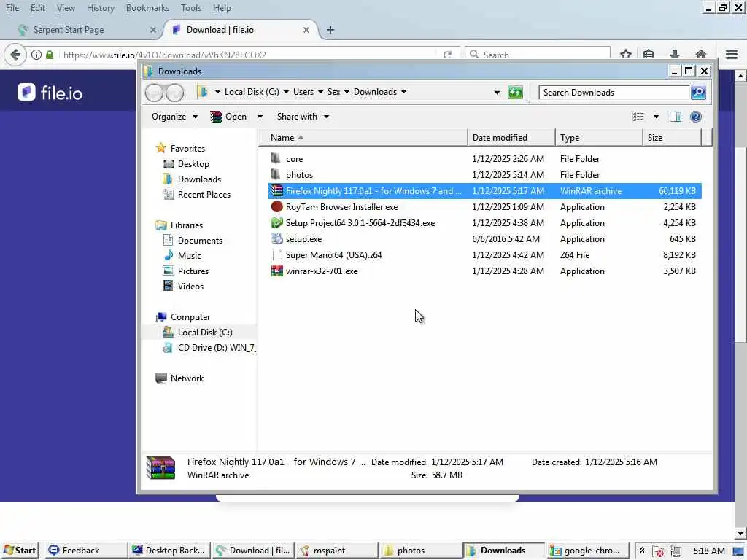
Task: Click the WinRAR archive thumbnail in details pane
Action: (160, 467)
